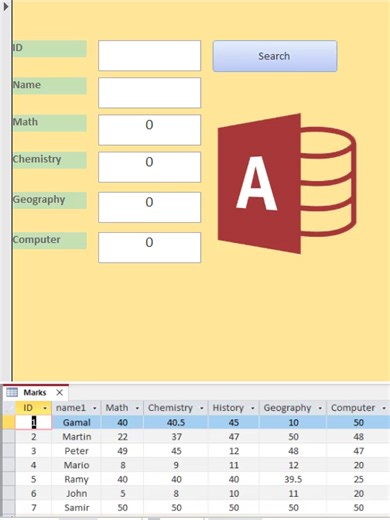
Task: Focus the ID input field
Action: 149,56
